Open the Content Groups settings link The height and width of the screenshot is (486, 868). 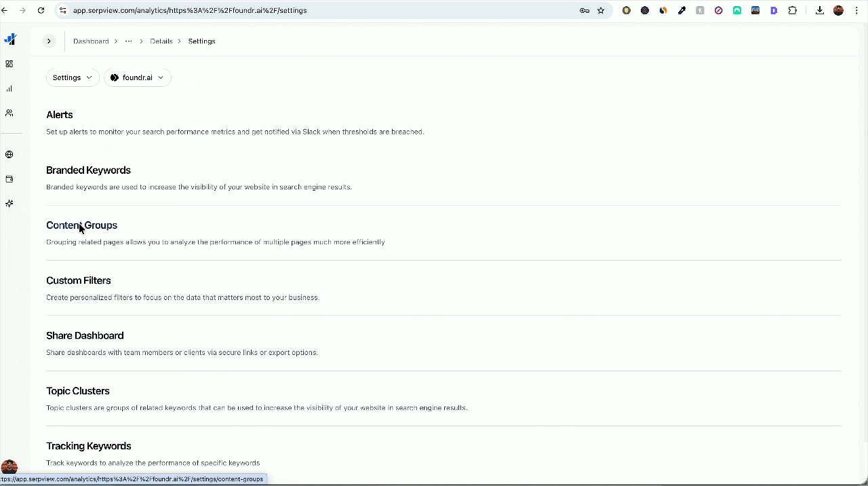point(81,225)
